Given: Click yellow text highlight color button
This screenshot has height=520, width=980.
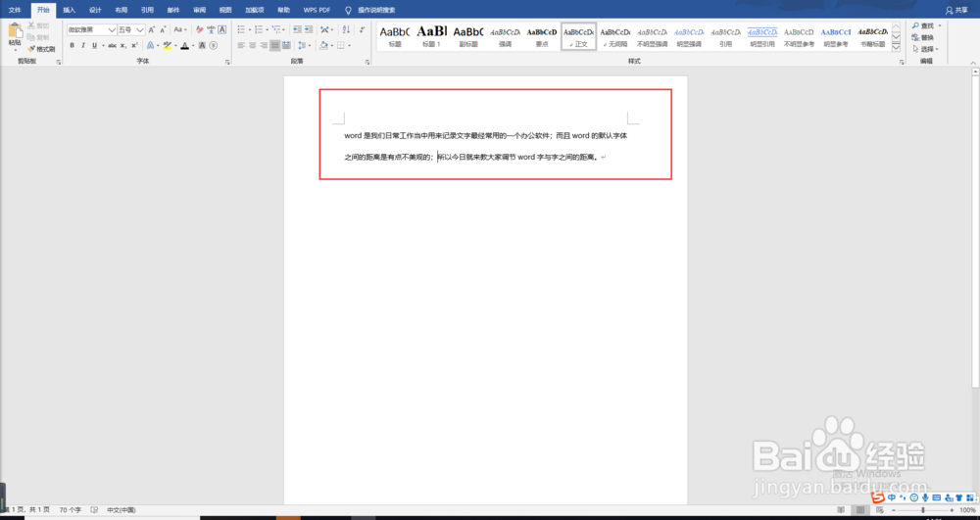Looking at the screenshot, I should [167, 46].
